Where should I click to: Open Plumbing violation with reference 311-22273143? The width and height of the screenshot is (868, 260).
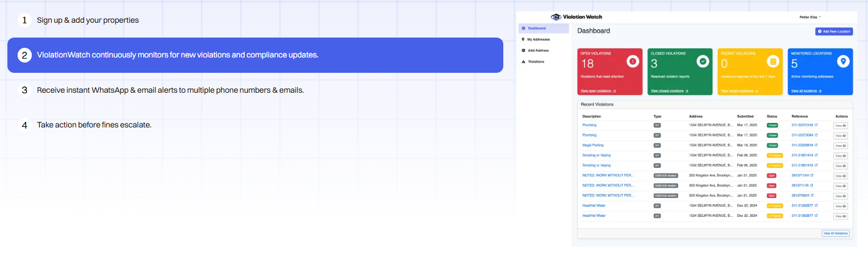(590, 125)
